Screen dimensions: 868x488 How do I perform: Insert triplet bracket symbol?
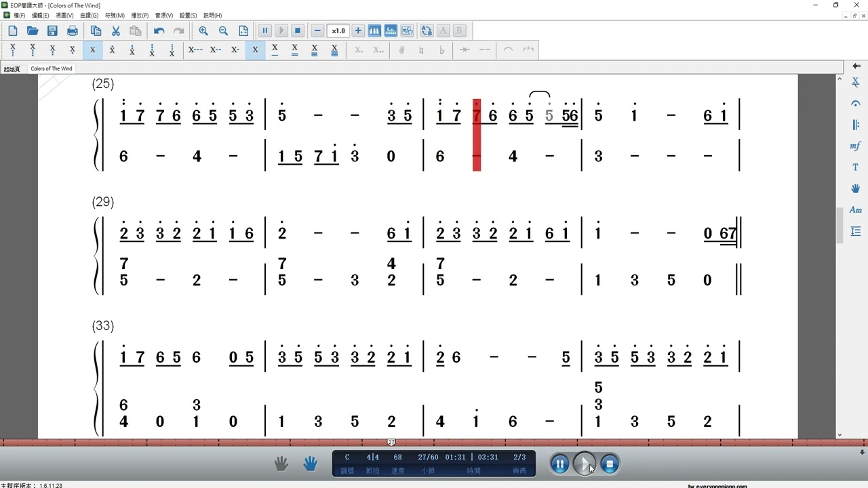[528, 50]
